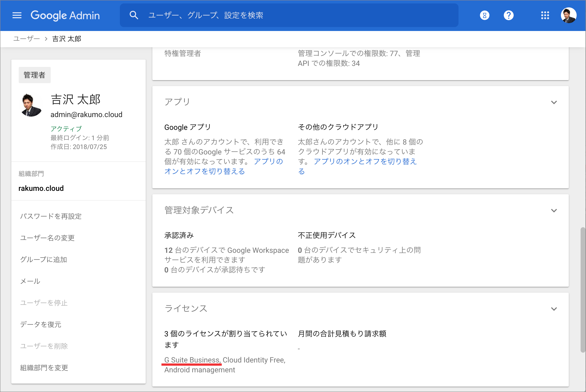The image size is (586, 392).
Task: Open the Google apps grid launcher
Action: coord(545,15)
